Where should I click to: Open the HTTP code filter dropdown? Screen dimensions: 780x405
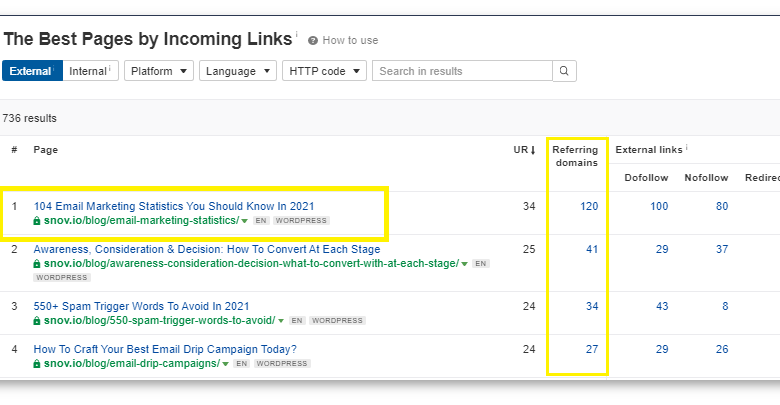click(x=325, y=71)
